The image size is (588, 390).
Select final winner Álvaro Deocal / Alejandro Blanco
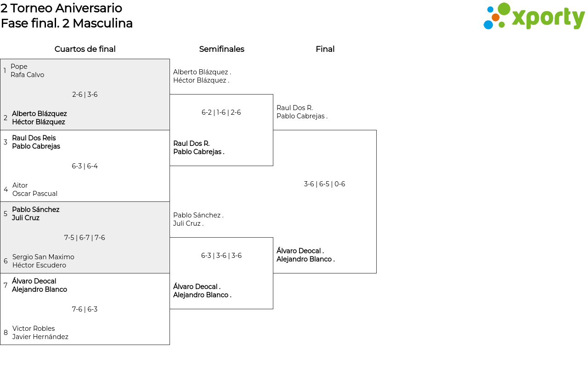point(305,255)
